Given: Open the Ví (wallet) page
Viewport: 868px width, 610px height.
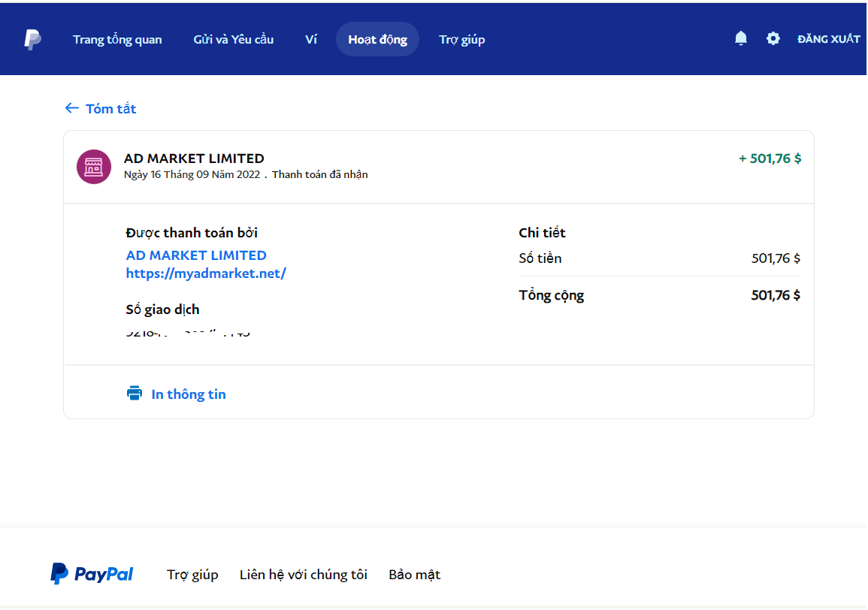Looking at the screenshot, I should click(x=311, y=40).
